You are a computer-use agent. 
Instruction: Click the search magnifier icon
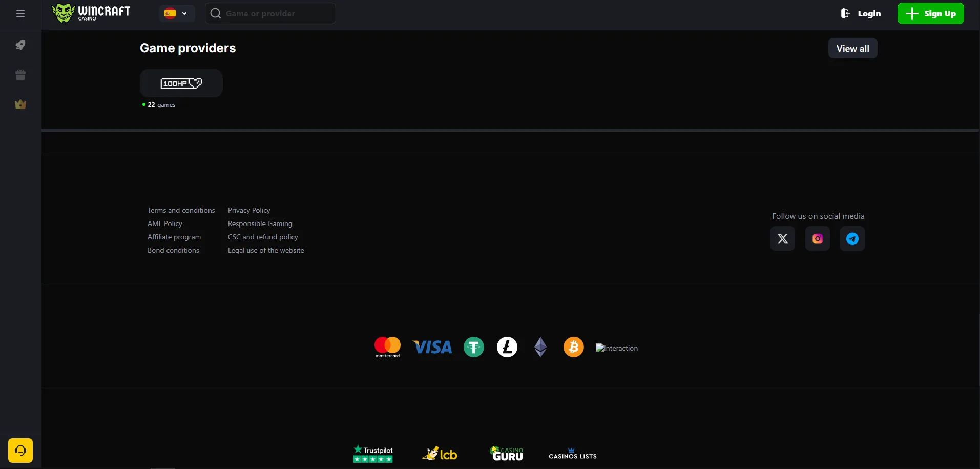[216, 13]
